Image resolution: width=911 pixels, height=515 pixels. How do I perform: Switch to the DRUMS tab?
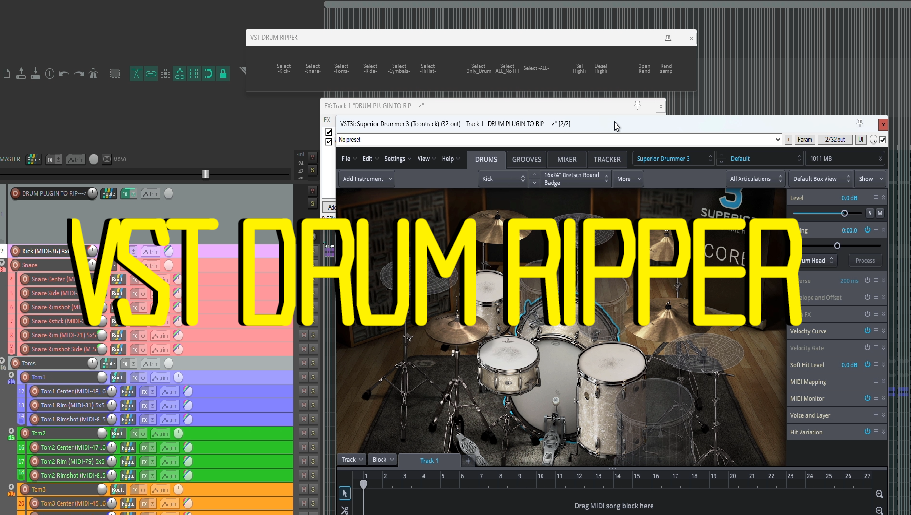click(x=486, y=159)
